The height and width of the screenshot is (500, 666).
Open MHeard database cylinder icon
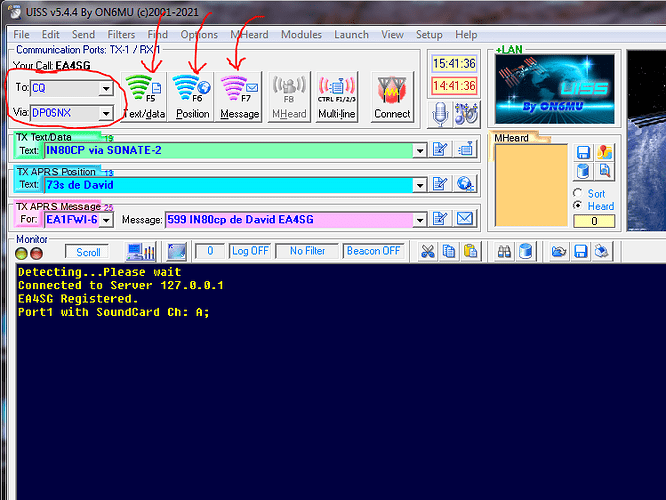point(583,172)
